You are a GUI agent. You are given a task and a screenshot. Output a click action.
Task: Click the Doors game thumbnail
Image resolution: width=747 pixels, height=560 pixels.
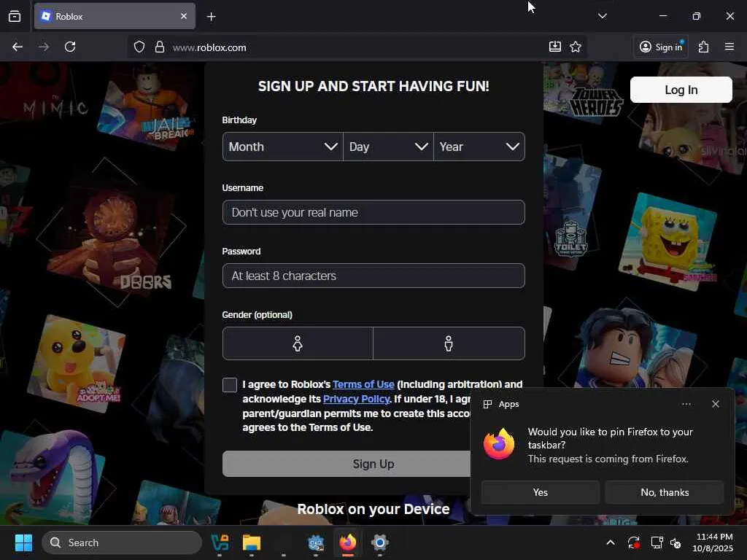pyautogui.click(x=112, y=233)
